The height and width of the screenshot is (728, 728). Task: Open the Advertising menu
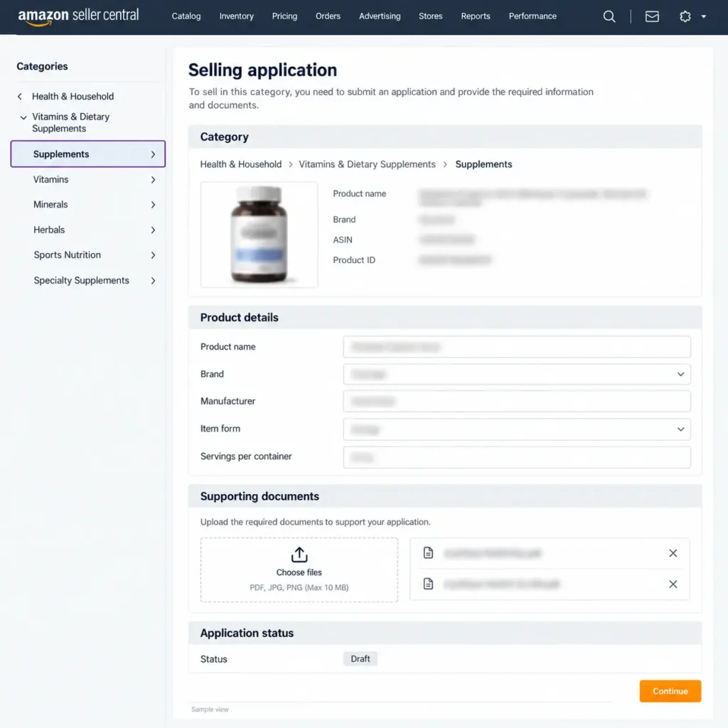point(380,16)
